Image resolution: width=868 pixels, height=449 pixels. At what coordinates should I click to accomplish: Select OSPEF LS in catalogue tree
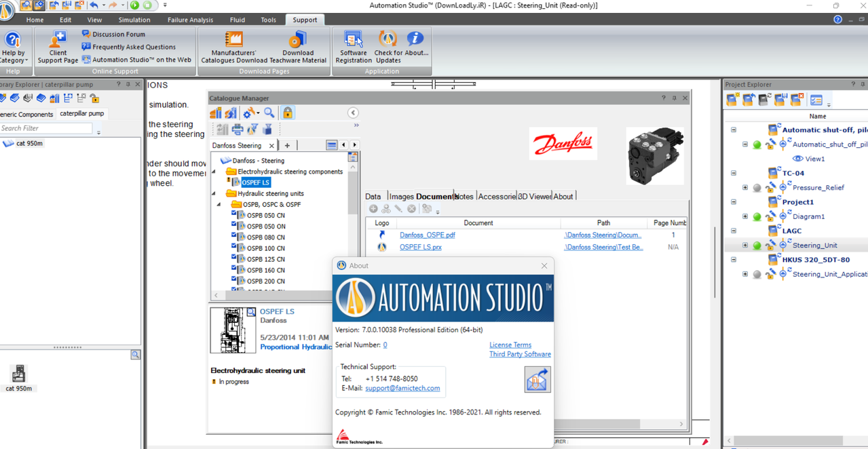click(x=256, y=182)
